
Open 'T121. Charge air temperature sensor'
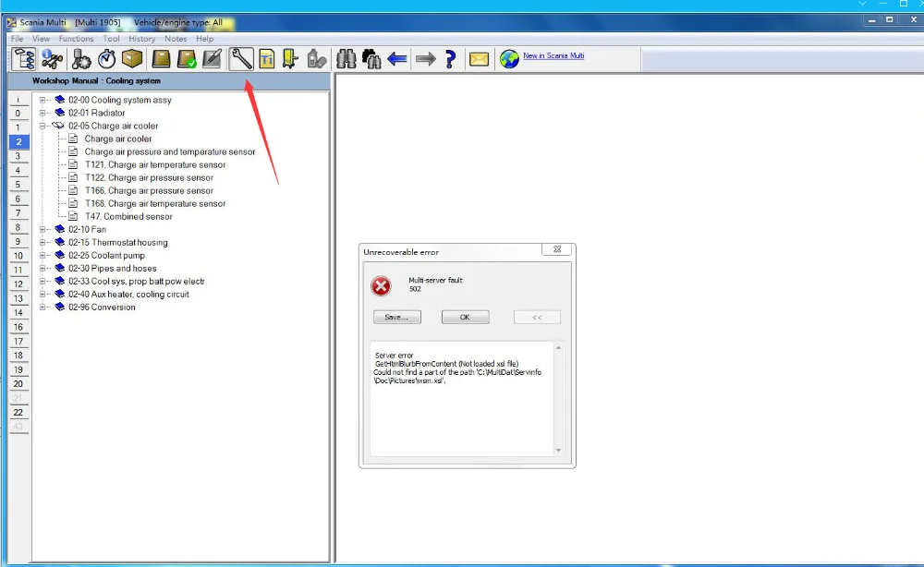155,165
